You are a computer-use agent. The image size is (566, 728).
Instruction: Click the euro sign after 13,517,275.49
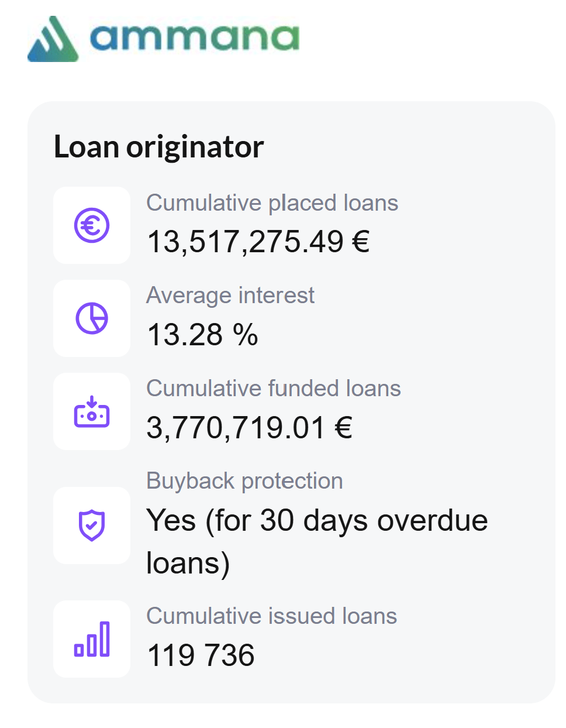(361, 241)
